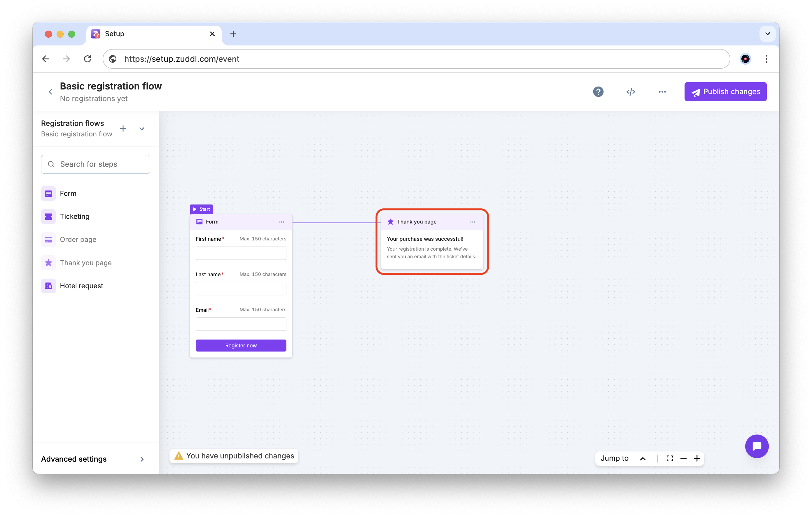This screenshot has height=517, width=812.
Task: Zoom out the canvas with minus icon
Action: 683,458
